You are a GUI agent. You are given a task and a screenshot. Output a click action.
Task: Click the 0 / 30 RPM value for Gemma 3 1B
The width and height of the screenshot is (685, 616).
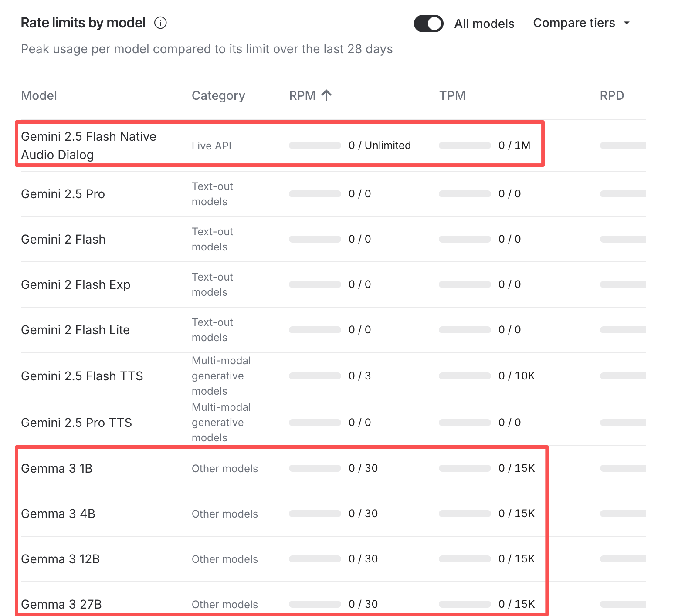tap(363, 468)
